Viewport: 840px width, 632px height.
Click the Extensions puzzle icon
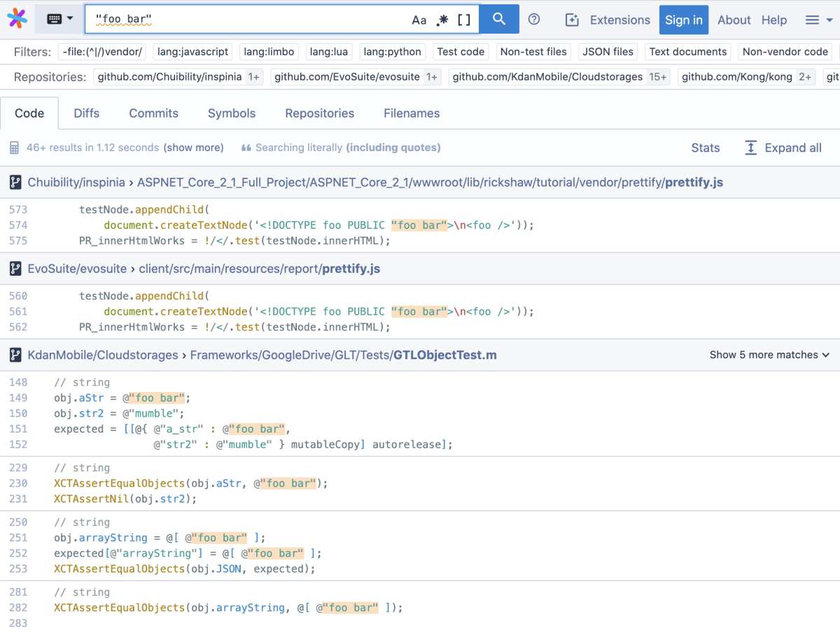tap(572, 20)
